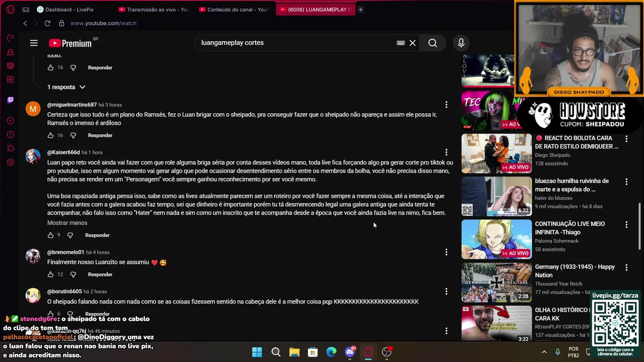Click the on-screen keyboard icon in search box
644x362 pixels.
(400, 43)
